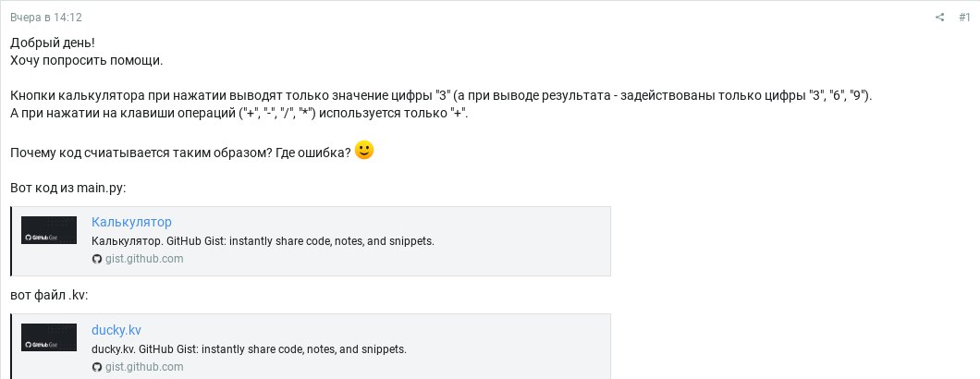The width and height of the screenshot is (980, 379).
Task: Click gist.github.com domain under ducky.kv description
Action: coord(143,367)
